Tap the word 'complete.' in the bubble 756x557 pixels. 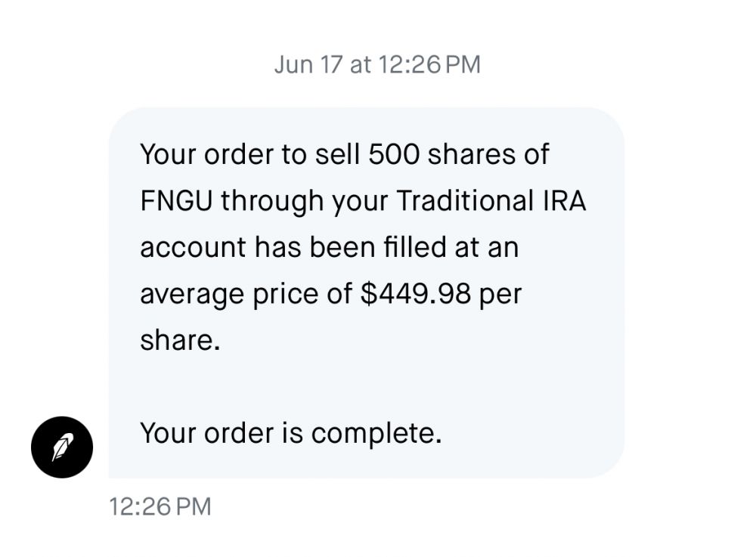click(x=376, y=433)
